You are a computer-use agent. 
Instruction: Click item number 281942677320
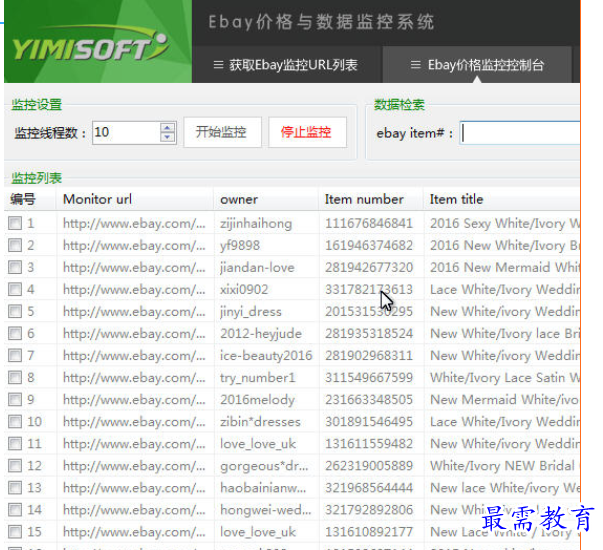[369, 267]
